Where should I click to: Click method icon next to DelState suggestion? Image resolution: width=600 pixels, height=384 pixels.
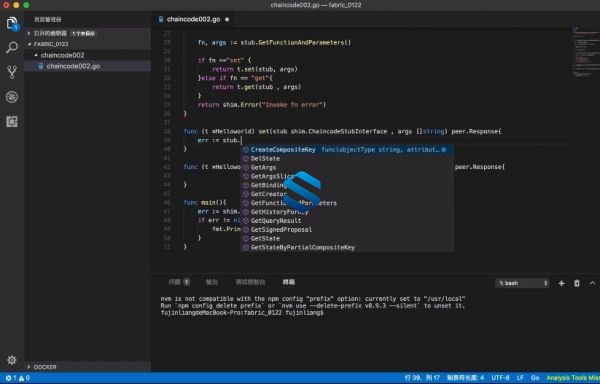tap(246, 159)
